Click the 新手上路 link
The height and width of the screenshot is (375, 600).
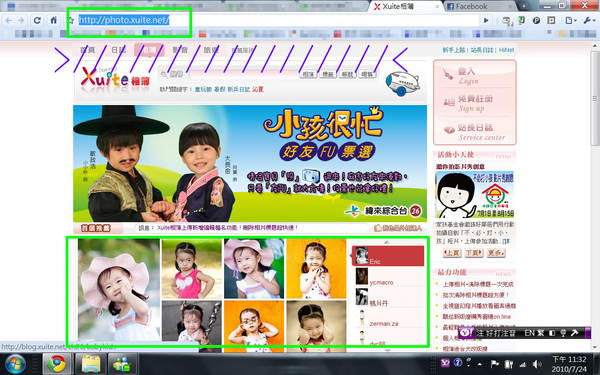[454, 50]
